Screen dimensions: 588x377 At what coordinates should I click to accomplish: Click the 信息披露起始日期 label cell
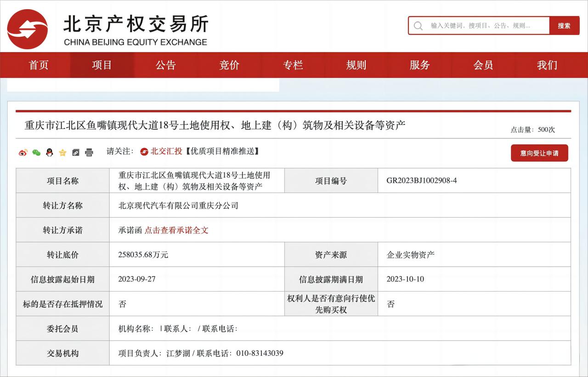pyautogui.click(x=62, y=280)
